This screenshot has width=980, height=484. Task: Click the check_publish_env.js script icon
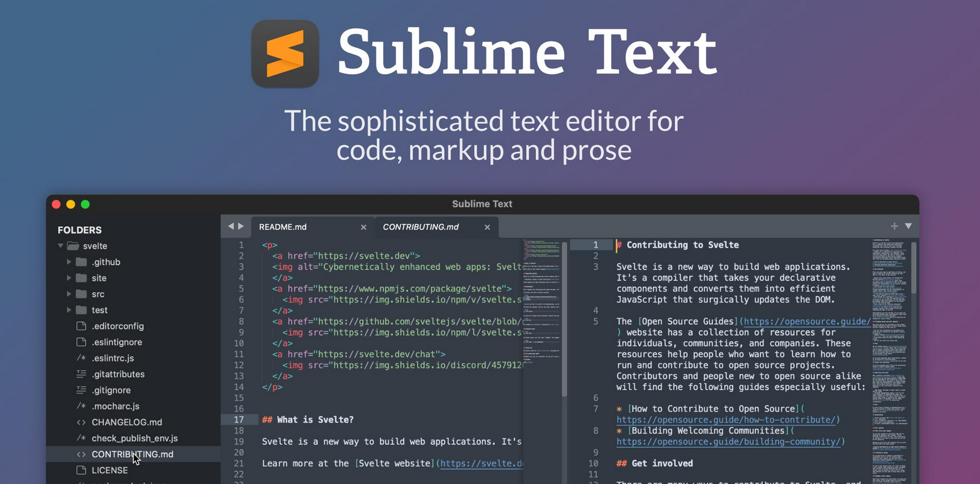tap(81, 438)
